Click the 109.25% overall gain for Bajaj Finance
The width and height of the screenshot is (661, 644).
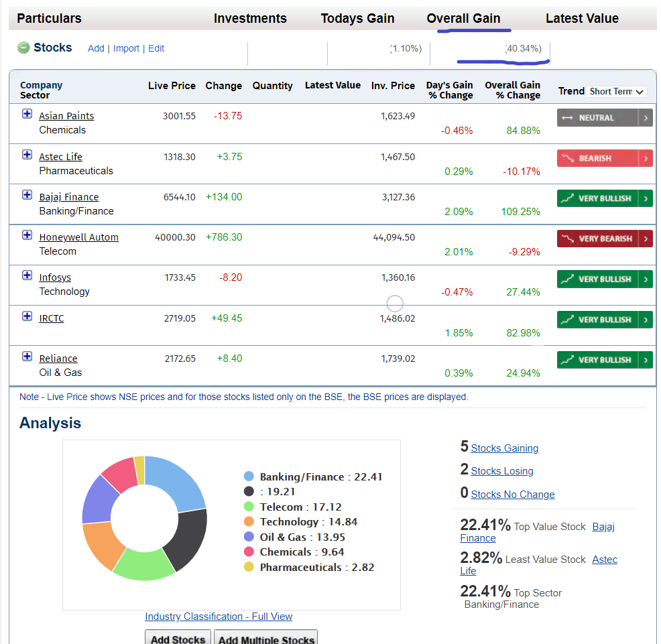point(520,212)
